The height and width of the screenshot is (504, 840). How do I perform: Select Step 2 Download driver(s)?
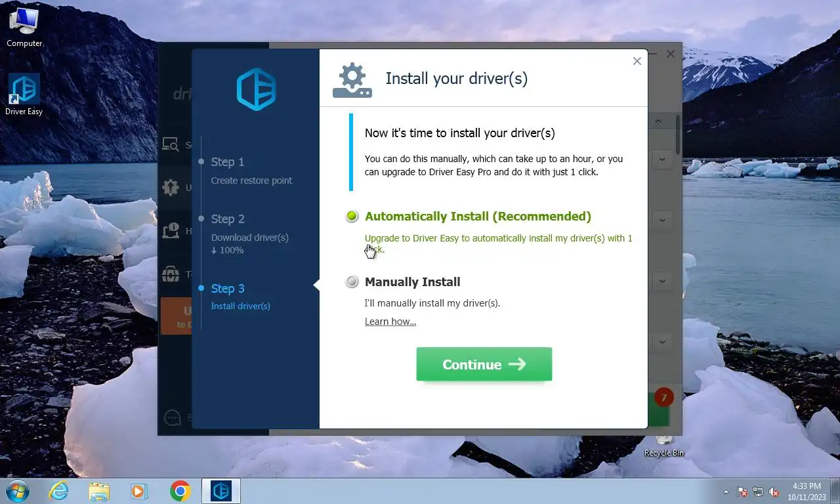pyautogui.click(x=249, y=234)
